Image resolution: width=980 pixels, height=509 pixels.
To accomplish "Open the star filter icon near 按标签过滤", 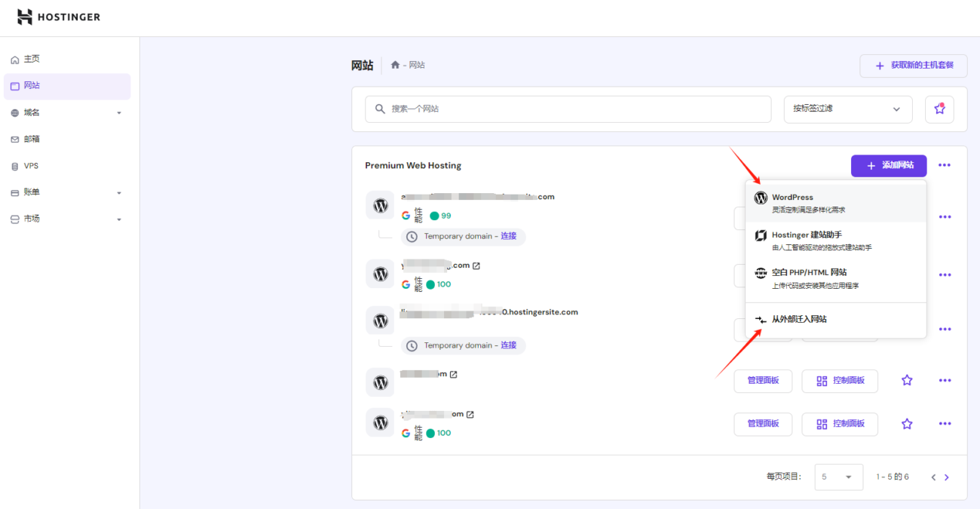I will tap(939, 109).
